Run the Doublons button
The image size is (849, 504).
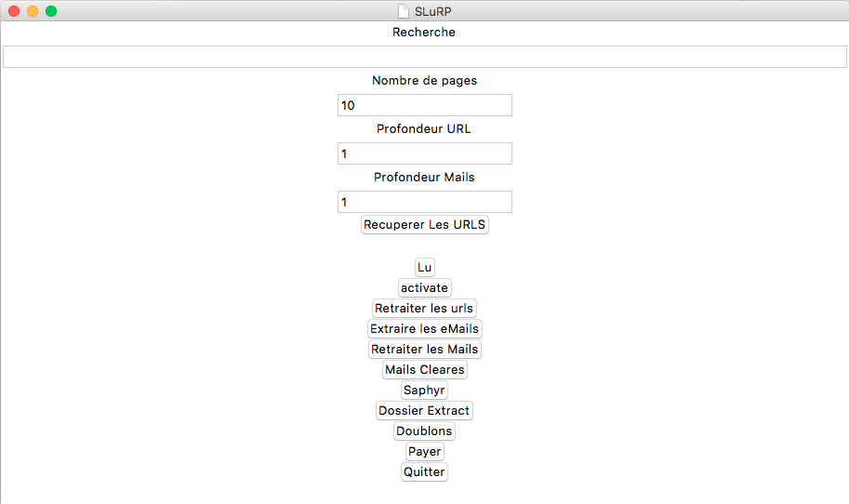point(424,431)
